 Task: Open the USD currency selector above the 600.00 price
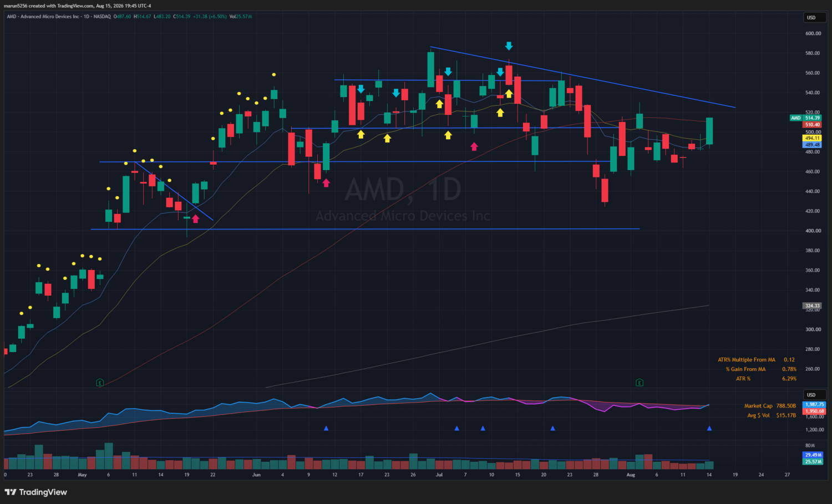(x=815, y=18)
